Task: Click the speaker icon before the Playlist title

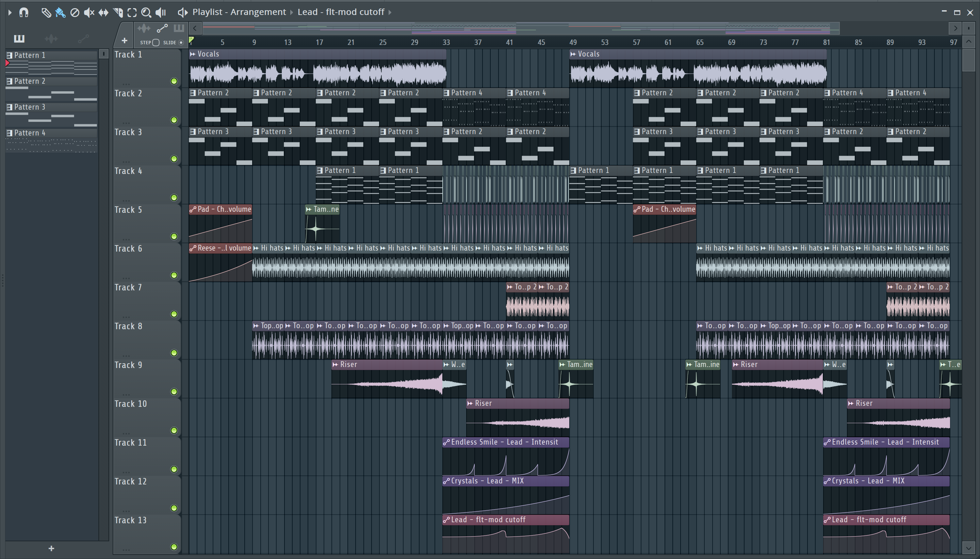Action: coord(183,12)
